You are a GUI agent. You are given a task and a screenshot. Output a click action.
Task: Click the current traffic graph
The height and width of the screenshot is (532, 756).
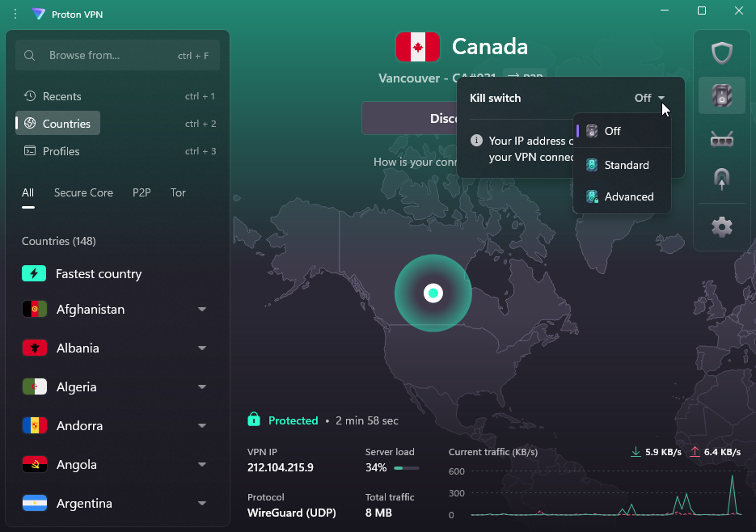[x=606, y=493]
